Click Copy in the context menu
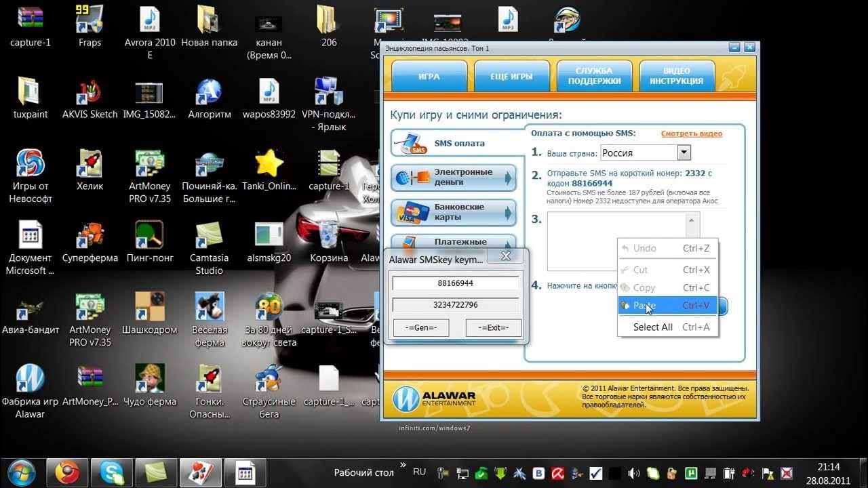 (x=668, y=287)
